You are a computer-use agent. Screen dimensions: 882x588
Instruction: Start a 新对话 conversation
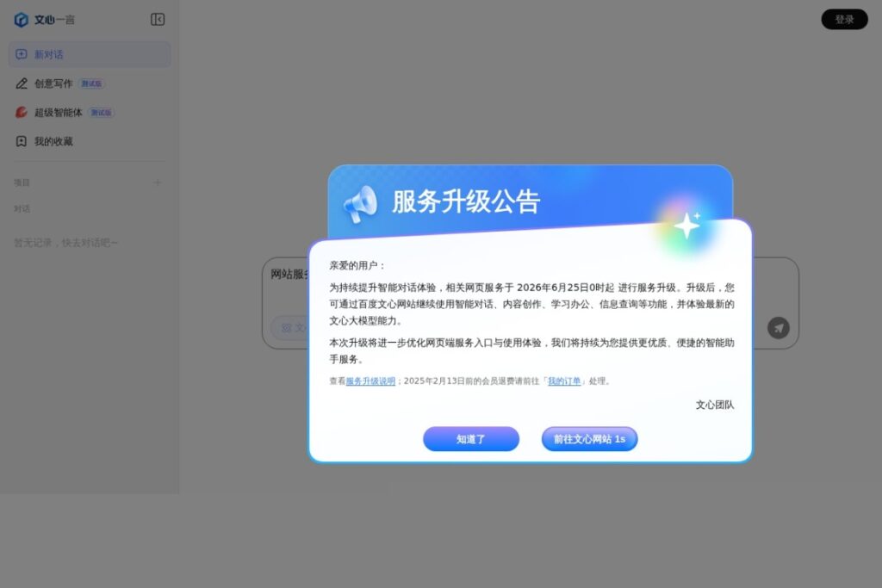90,54
